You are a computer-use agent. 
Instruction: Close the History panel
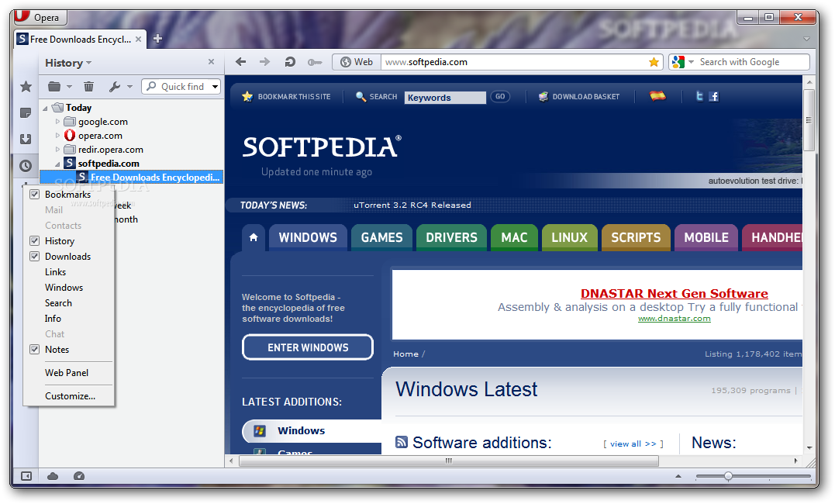point(211,62)
